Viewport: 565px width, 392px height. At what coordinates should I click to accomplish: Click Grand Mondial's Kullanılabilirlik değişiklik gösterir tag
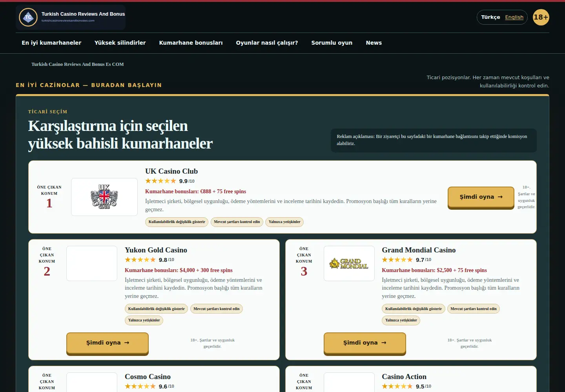(x=414, y=309)
